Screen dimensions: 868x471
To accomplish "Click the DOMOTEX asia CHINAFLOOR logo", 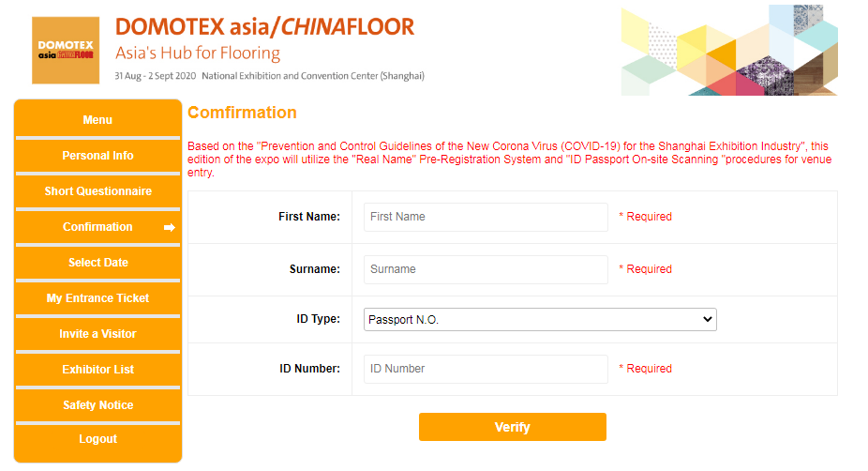I will point(65,50).
